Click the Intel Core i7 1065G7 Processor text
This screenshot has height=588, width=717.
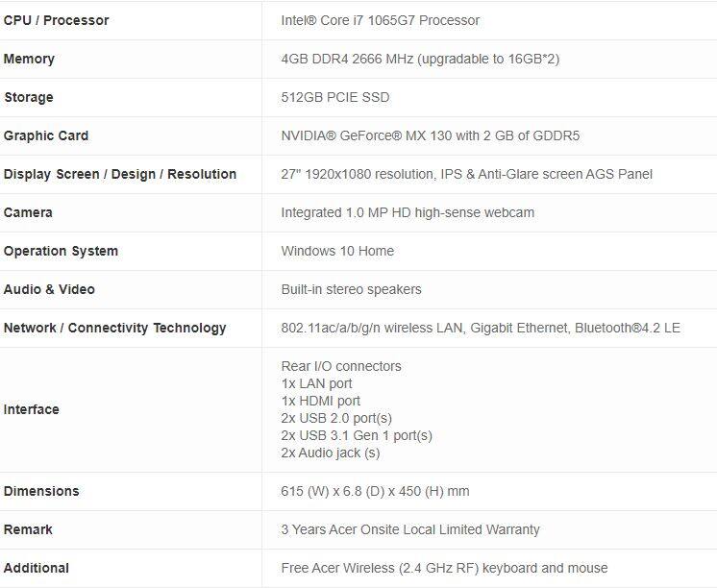380,20
